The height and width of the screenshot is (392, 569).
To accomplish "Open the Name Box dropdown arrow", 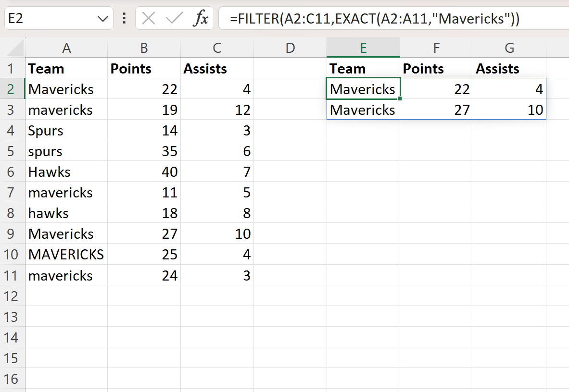I will click(x=102, y=18).
